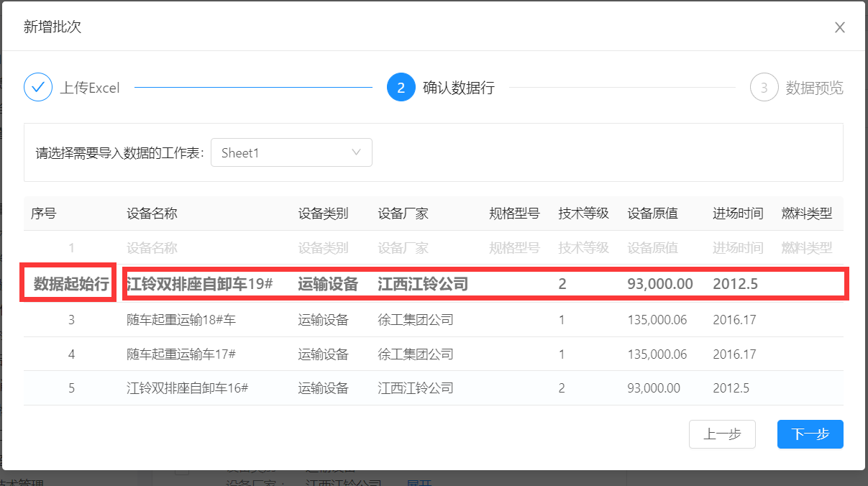868x486 pixels.
Task: Select the 上传Excel step label
Action: [90, 88]
